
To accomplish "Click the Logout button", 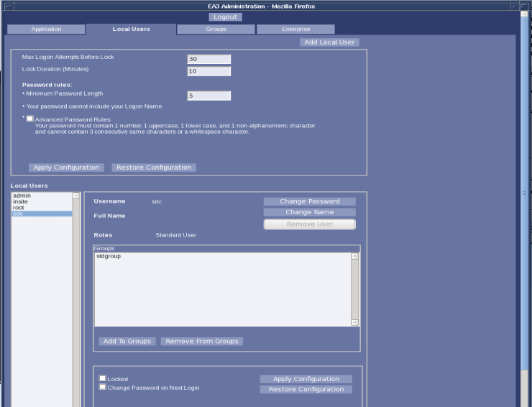I will tap(225, 17).
